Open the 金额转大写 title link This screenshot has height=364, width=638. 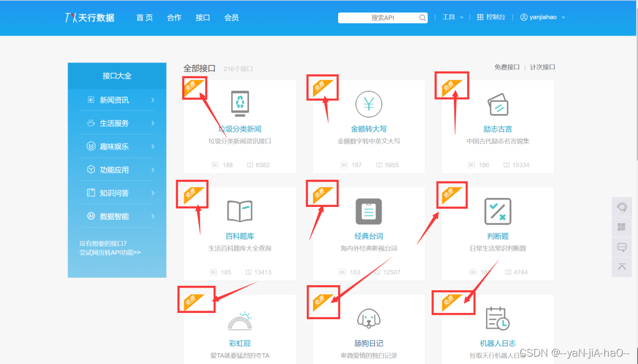[x=369, y=129]
